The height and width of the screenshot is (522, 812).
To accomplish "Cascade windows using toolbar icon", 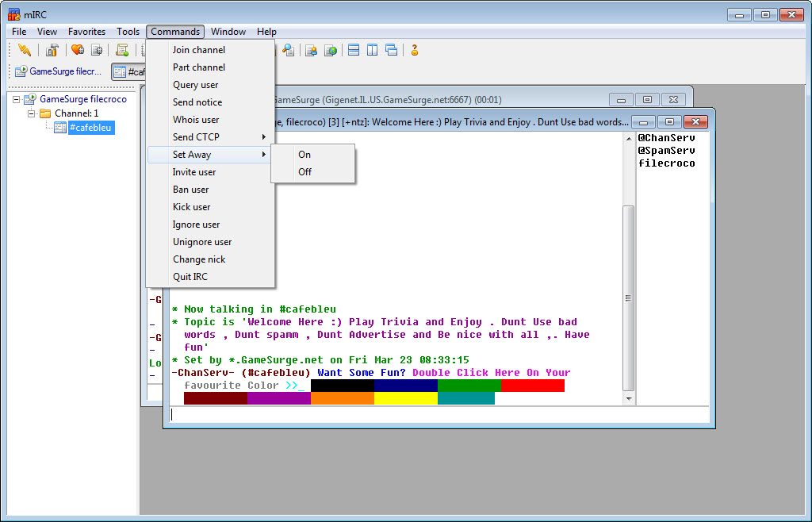I will coord(392,50).
